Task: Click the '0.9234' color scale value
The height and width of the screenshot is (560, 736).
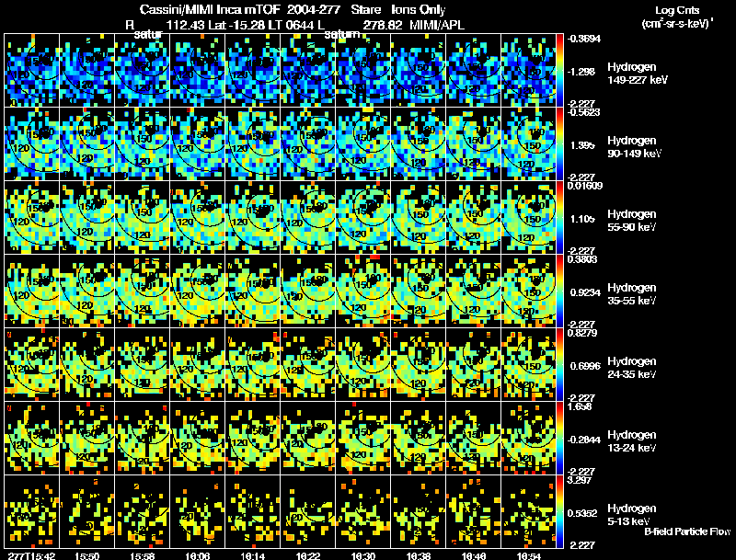Action: pyautogui.click(x=585, y=292)
